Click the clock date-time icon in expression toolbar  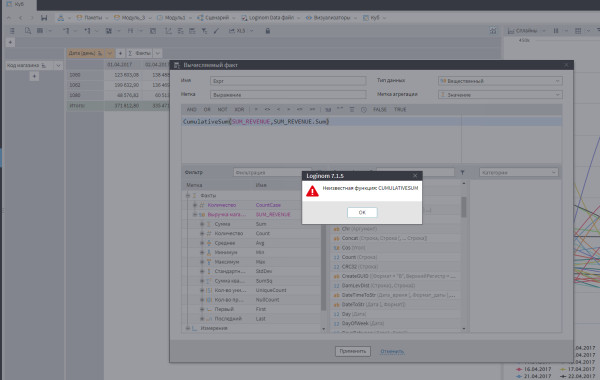[x=364, y=109]
